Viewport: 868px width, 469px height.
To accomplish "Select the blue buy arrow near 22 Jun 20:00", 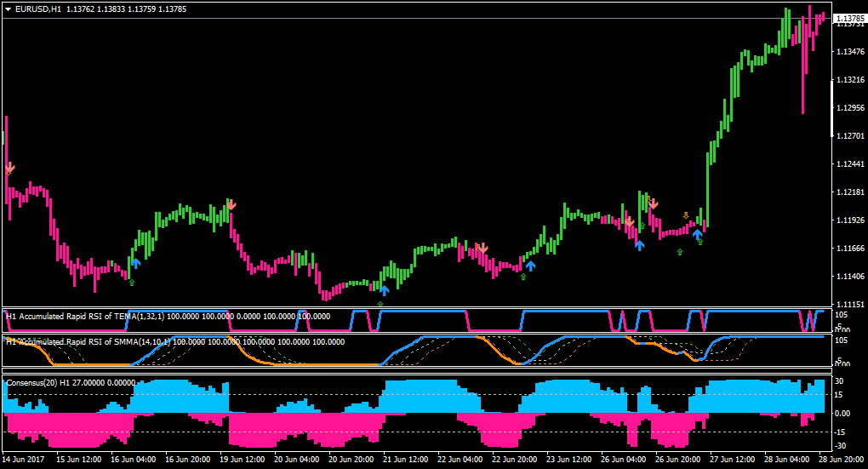I will coord(530,266).
